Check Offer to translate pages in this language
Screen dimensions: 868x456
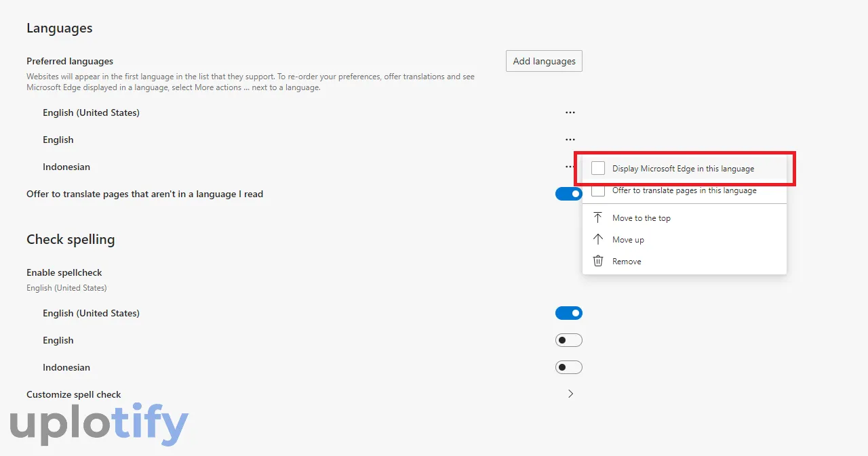coord(598,190)
